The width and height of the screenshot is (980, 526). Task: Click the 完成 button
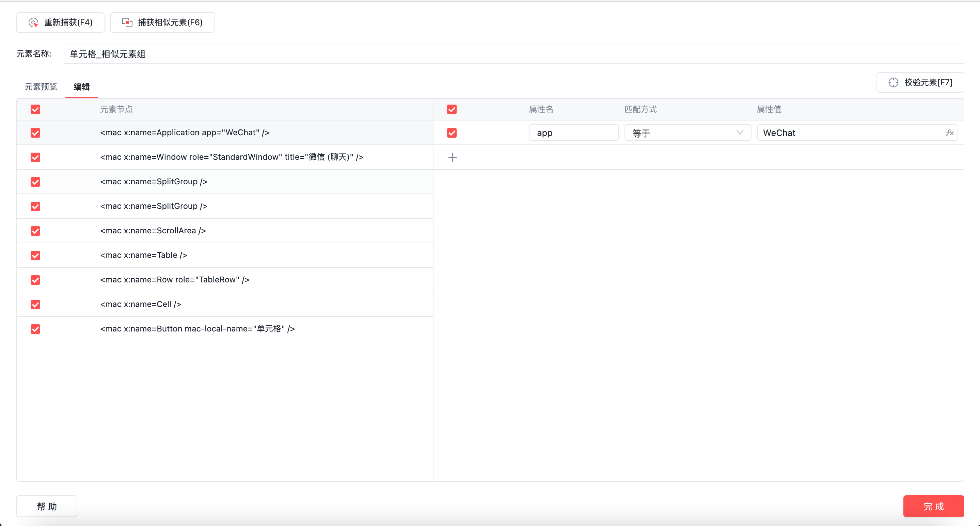pos(933,506)
